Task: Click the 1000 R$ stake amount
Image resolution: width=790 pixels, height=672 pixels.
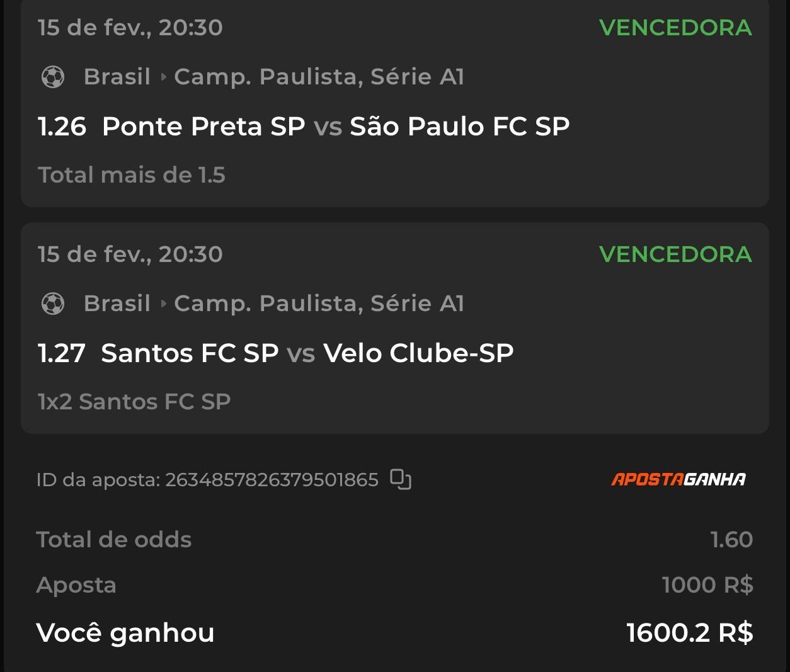Action: pyautogui.click(x=707, y=585)
